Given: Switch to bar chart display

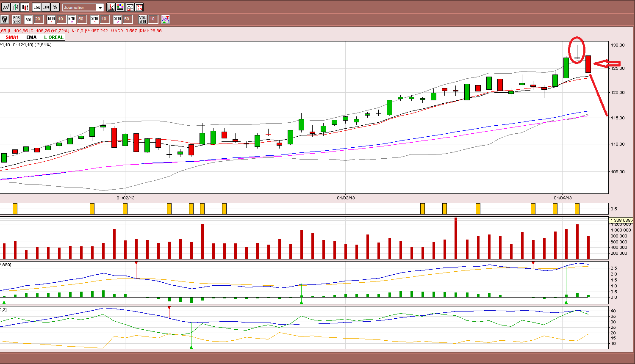Looking at the screenshot, I should [x=15, y=7].
